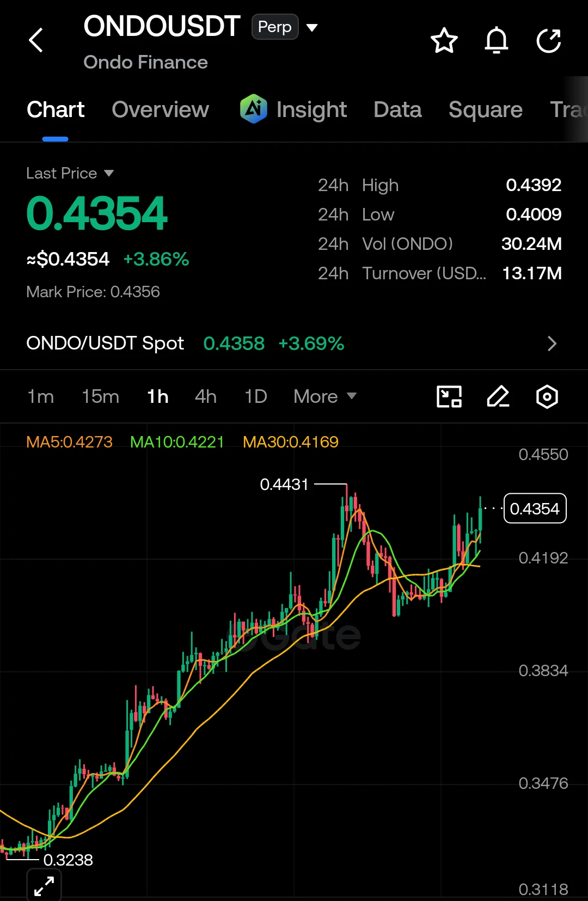Set a price alert with bell icon
Screen dimensions: 588x901
click(x=497, y=40)
